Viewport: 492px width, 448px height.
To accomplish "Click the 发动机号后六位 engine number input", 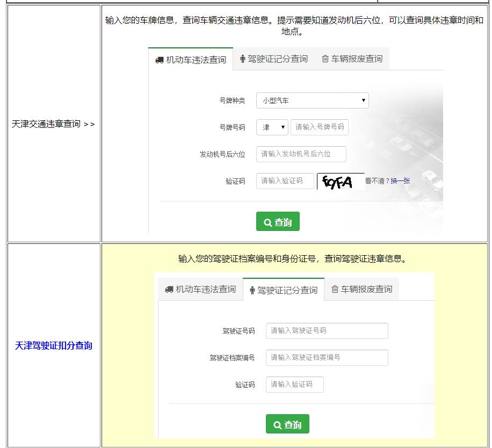I will point(301,154).
